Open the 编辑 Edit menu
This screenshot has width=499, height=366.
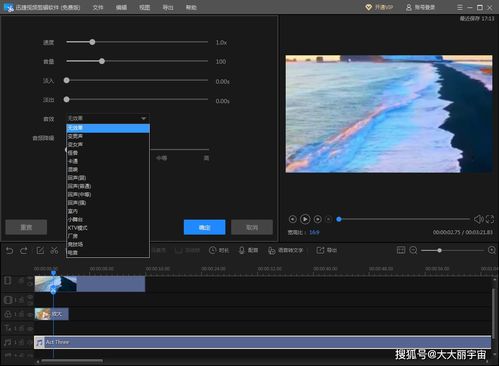(x=121, y=7)
